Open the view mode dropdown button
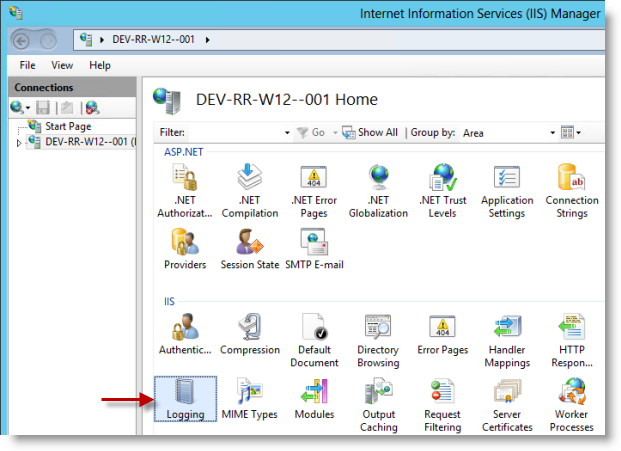 [572, 132]
